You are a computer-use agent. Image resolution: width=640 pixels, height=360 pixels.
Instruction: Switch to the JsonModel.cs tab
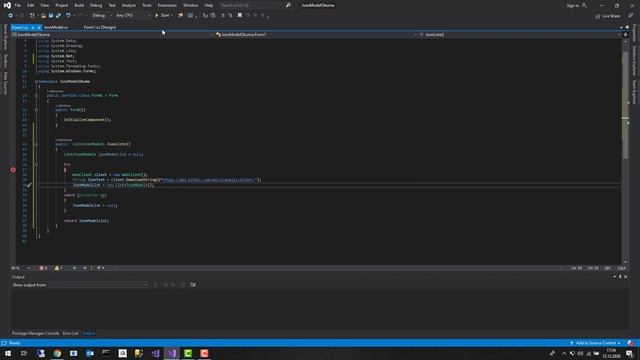click(x=56, y=27)
